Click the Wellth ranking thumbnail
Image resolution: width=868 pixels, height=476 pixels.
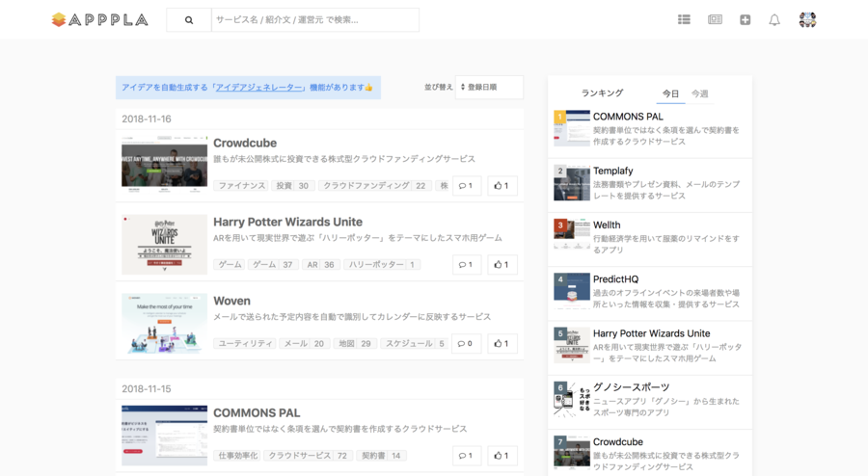click(x=572, y=237)
